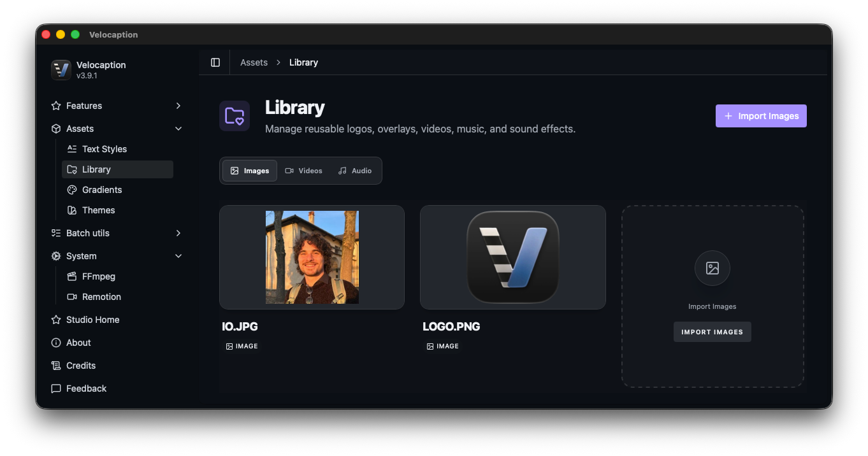Click the Images tab picture icon
This screenshot has height=456, width=868.
click(x=235, y=171)
